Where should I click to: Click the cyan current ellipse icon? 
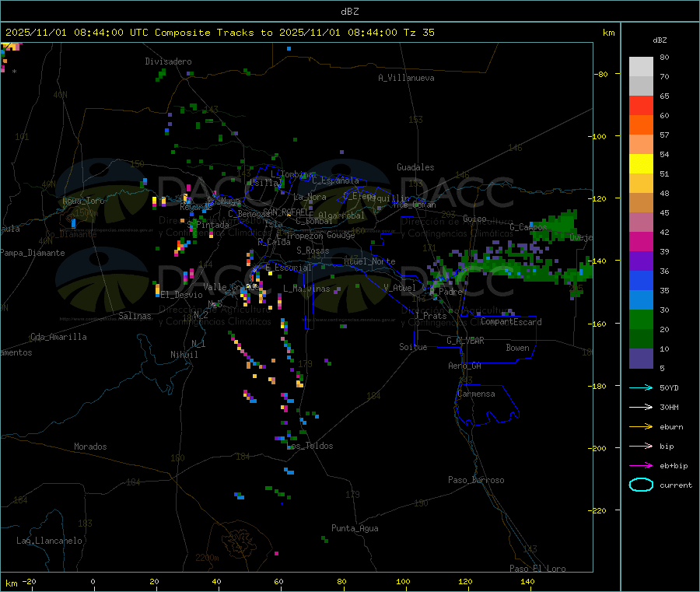point(641,485)
